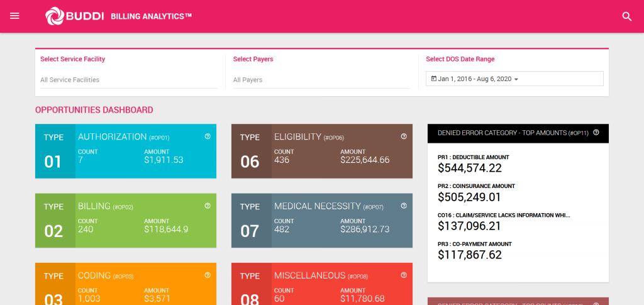
Task: Open the hamburger navigation menu
Action: pyautogui.click(x=15, y=16)
